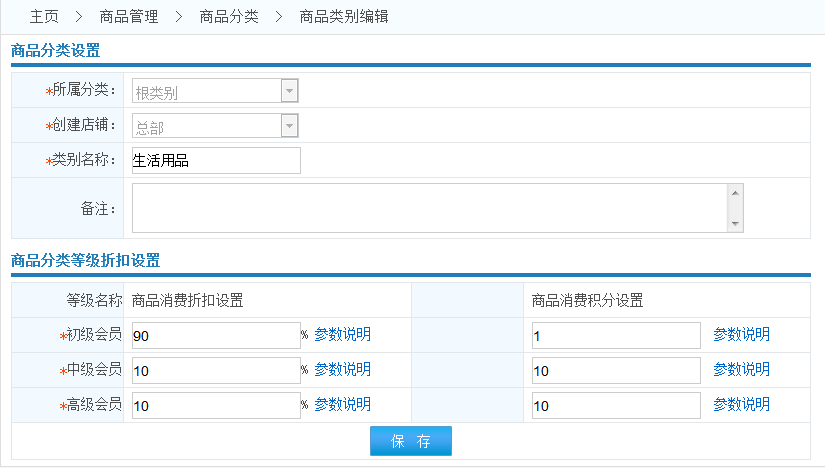Screen dimensions: 825x468
Task: Open 参数说明 link for 高级会员 discount
Action: coord(342,405)
